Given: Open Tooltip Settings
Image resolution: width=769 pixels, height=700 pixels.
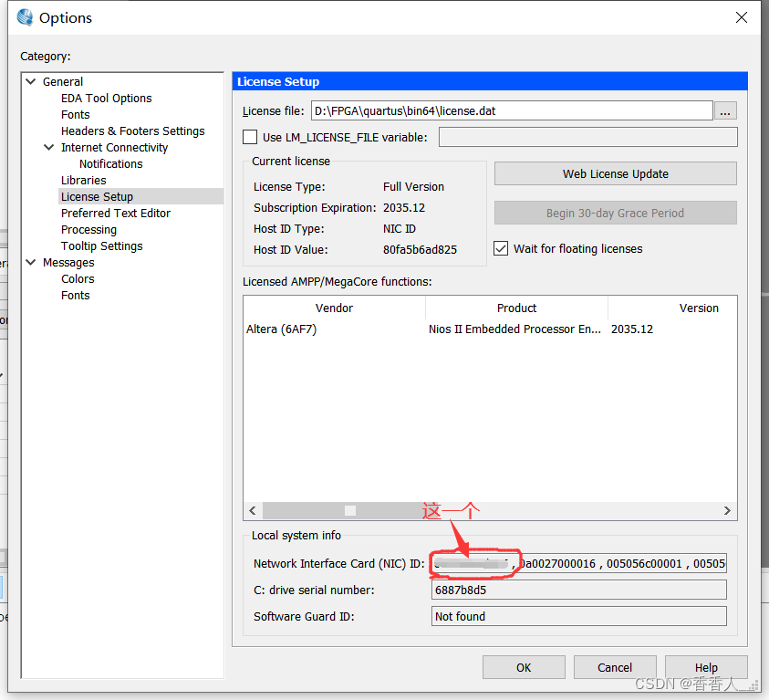Looking at the screenshot, I should pos(102,246).
